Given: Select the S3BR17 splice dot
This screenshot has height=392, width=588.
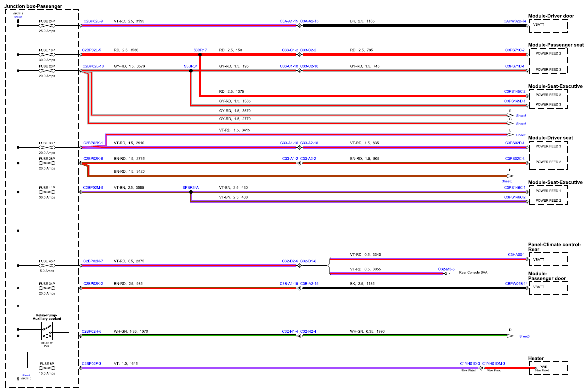Looking at the screenshot, I should point(200,55).
